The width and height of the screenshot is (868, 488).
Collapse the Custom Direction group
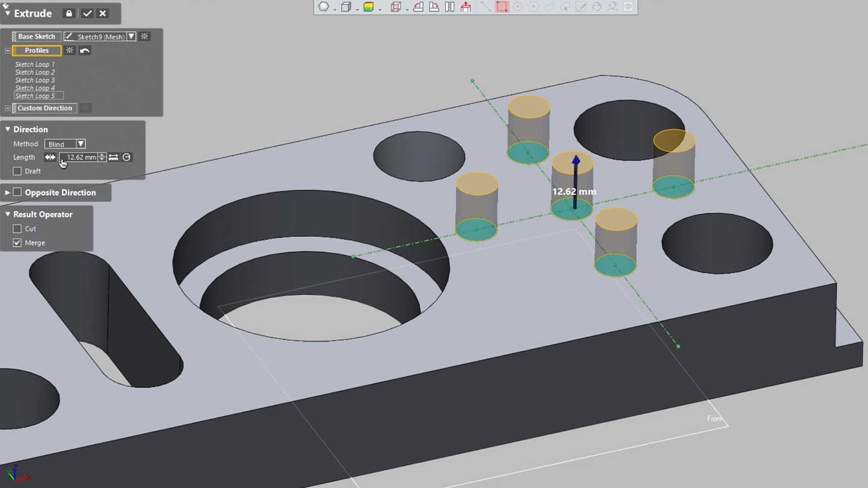pos(7,108)
